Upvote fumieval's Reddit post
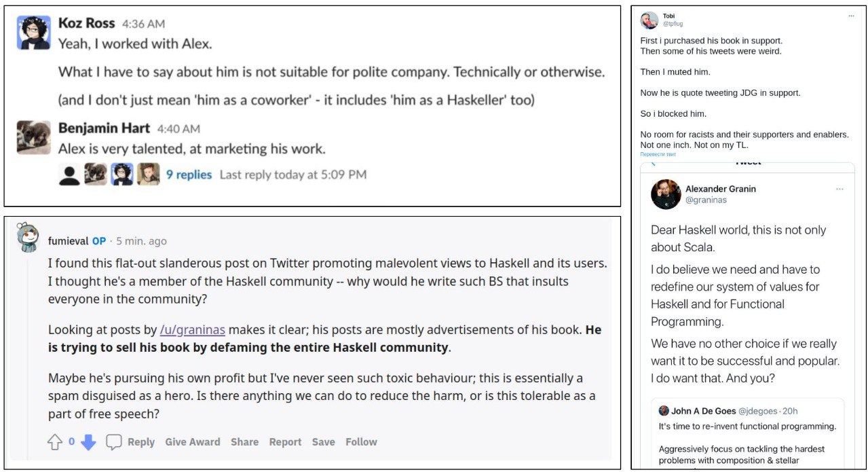The width and height of the screenshot is (868, 472). click(x=55, y=442)
